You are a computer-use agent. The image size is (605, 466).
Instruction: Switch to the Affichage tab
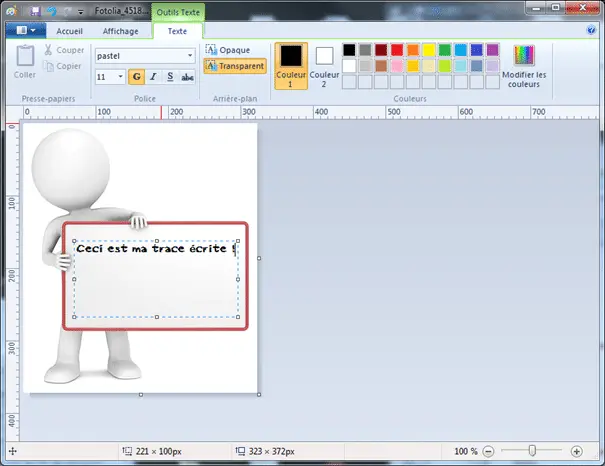120,31
